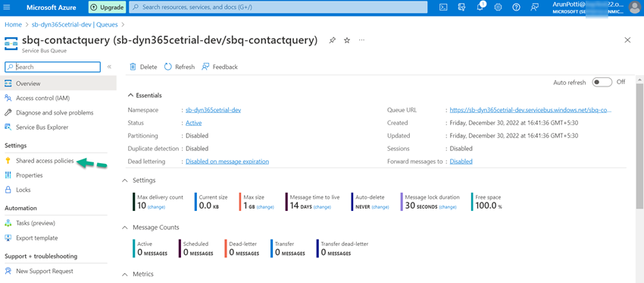Change the Max delivery count

pyautogui.click(x=156, y=207)
